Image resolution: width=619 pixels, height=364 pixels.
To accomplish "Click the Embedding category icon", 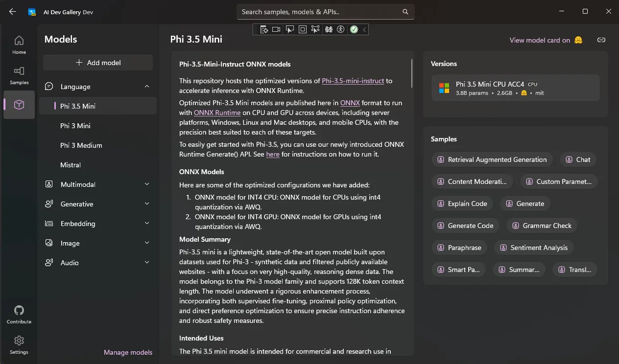I will [49, 224].
